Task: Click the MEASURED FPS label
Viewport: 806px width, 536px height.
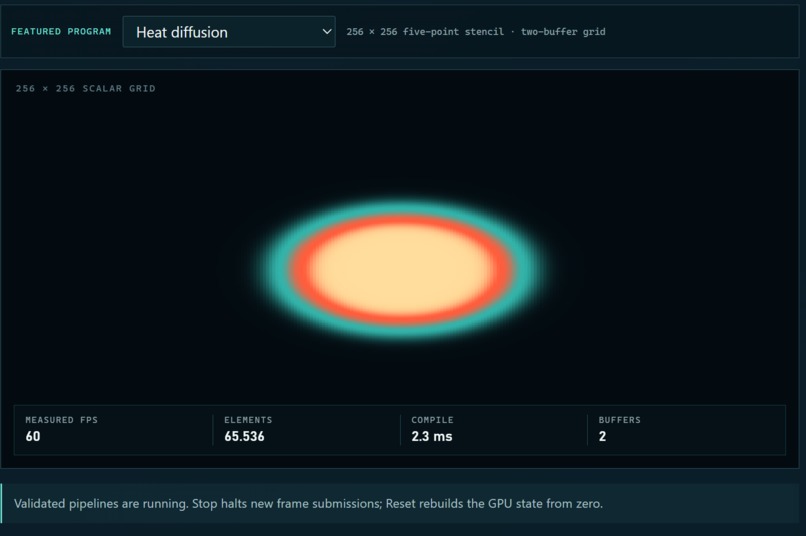Action: coord(62,420)
